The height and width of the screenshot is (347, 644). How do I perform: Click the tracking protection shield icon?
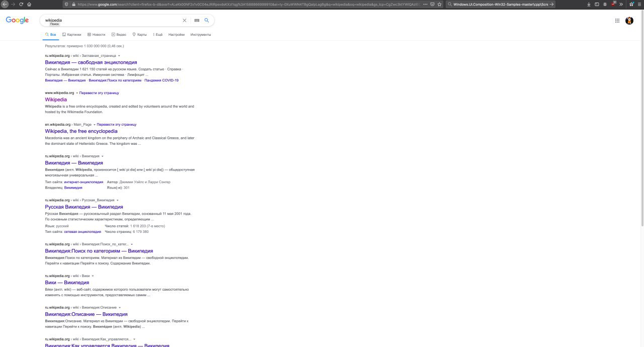(66, 4)
